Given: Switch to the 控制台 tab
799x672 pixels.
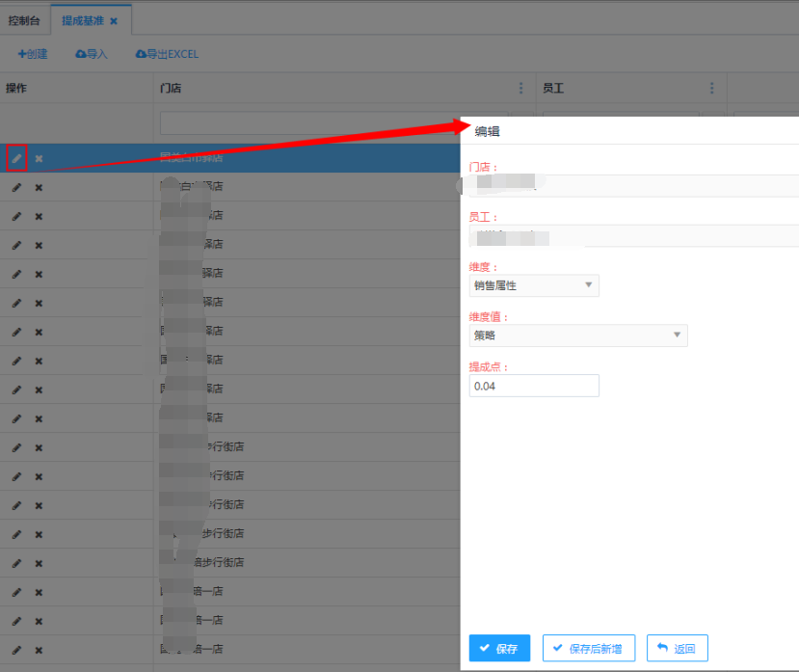Looking at the screenshot, I should 24,20.
